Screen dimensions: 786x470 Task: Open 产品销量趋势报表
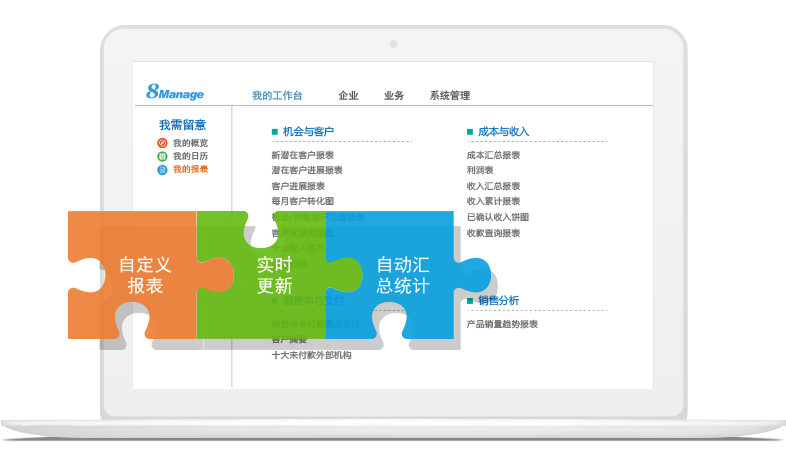coord(502,324)
